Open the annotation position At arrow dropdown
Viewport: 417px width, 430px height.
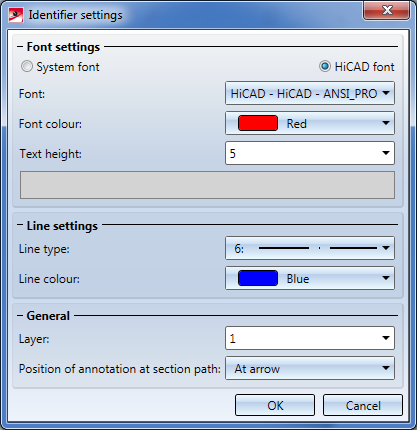(310, 368)
